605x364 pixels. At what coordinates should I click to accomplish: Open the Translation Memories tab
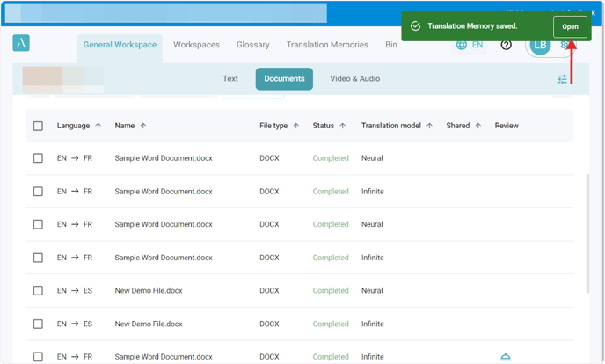[x=327, y=45]
